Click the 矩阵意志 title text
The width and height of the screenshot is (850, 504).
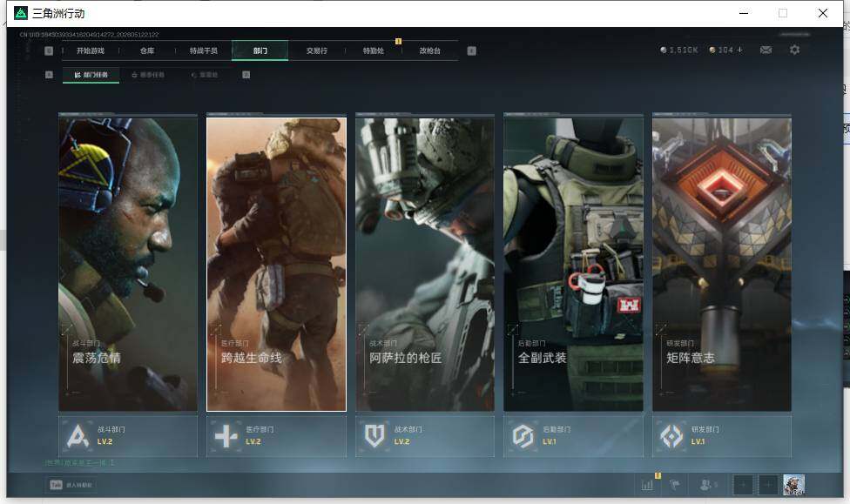[691, 358]
